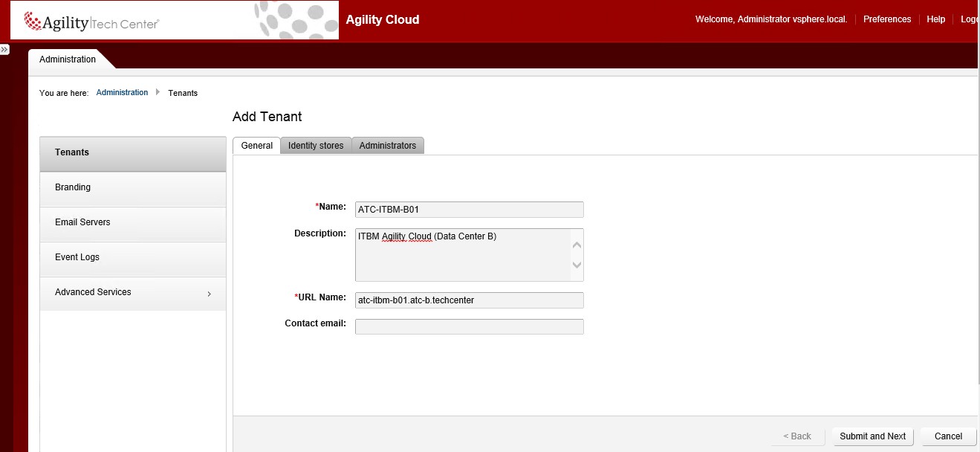Click the Agility Tech Center logo

(x=92, y=22)
